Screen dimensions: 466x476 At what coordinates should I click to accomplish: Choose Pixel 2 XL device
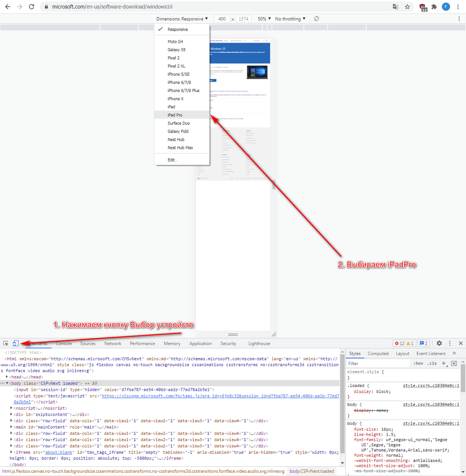pyautogui.click(x=182, y=66)
